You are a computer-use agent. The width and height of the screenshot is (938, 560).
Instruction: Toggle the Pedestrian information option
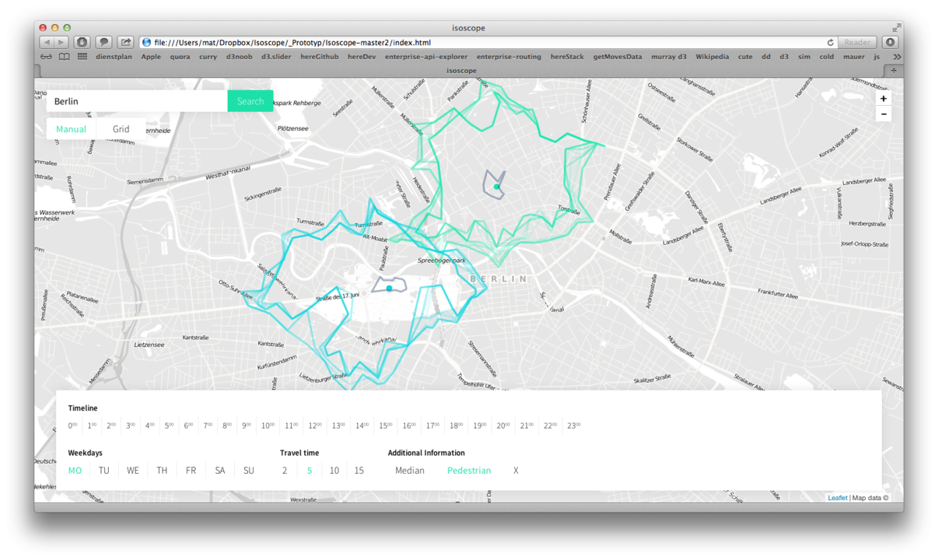click(469, 471)
